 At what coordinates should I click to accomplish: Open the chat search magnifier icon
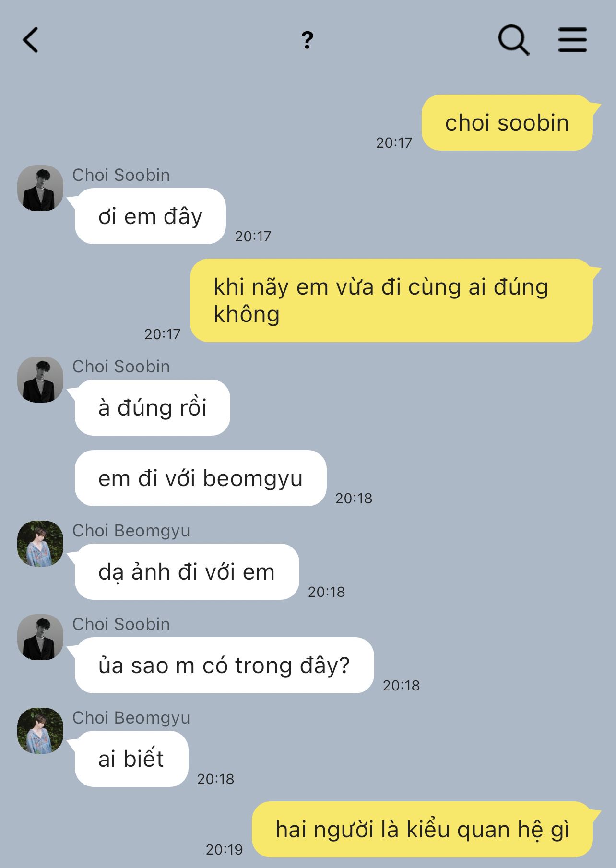click(513, 40)
